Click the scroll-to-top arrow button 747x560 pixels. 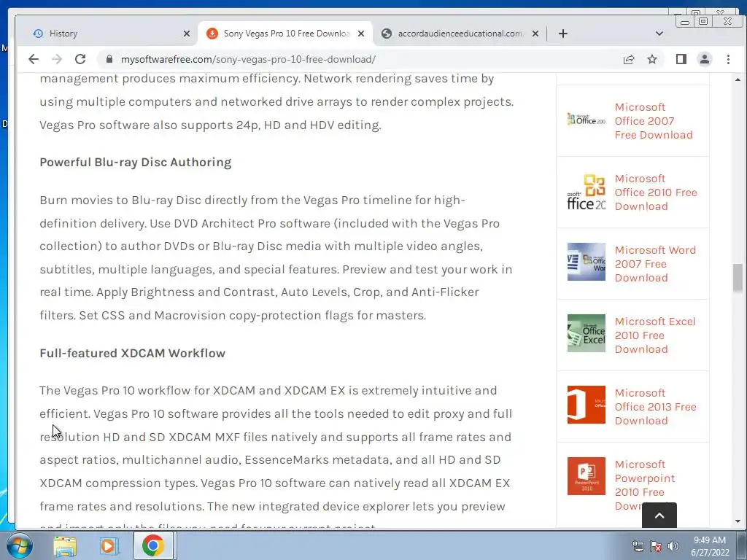[x=659, y=516]
